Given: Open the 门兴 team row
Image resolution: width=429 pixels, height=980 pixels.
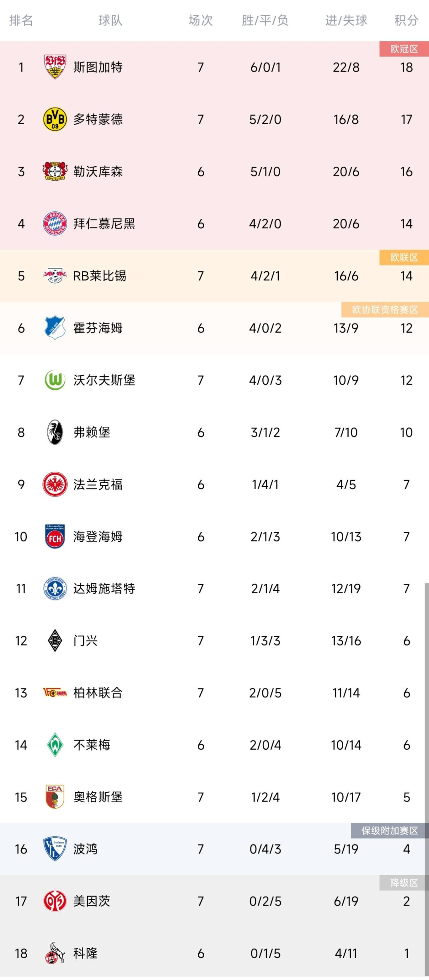Looking at the screenshot, I should (x=214, y=641).
